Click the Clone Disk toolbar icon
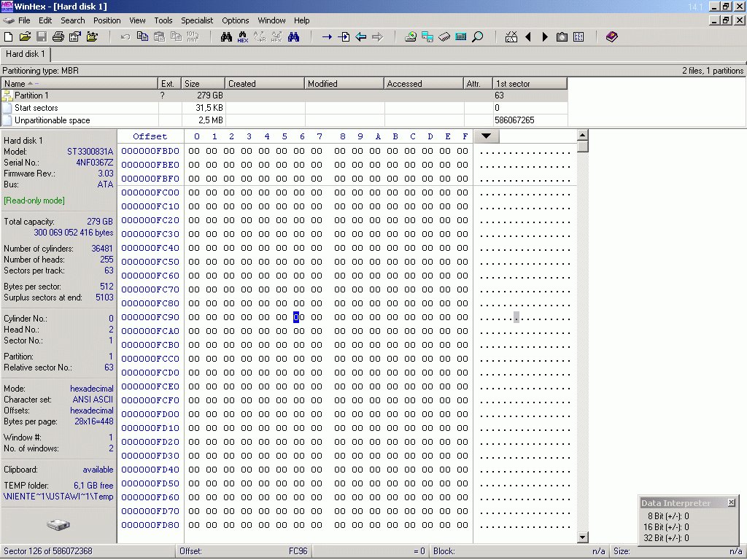This screenshot has width=747, height=560. pyautogui.click(x=427, y=36)
